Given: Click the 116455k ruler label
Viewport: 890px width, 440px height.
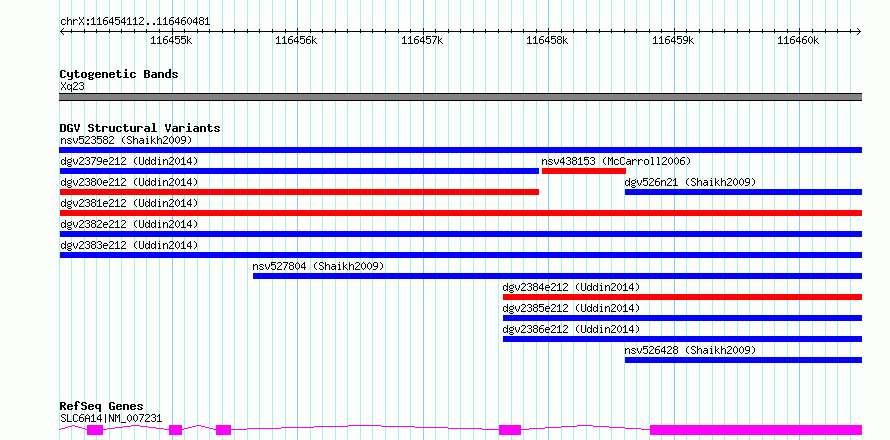Looking at the screenshot, I should [171, 40].
